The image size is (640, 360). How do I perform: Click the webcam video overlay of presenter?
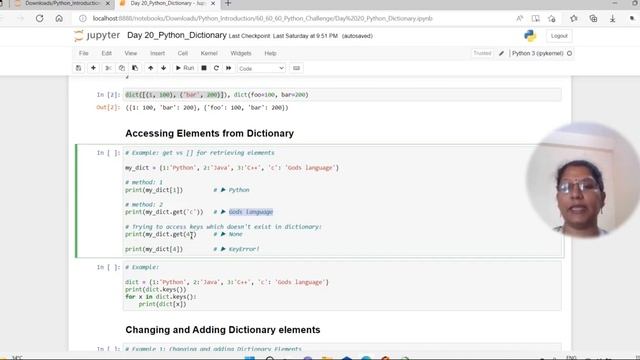tap(583, 180)
